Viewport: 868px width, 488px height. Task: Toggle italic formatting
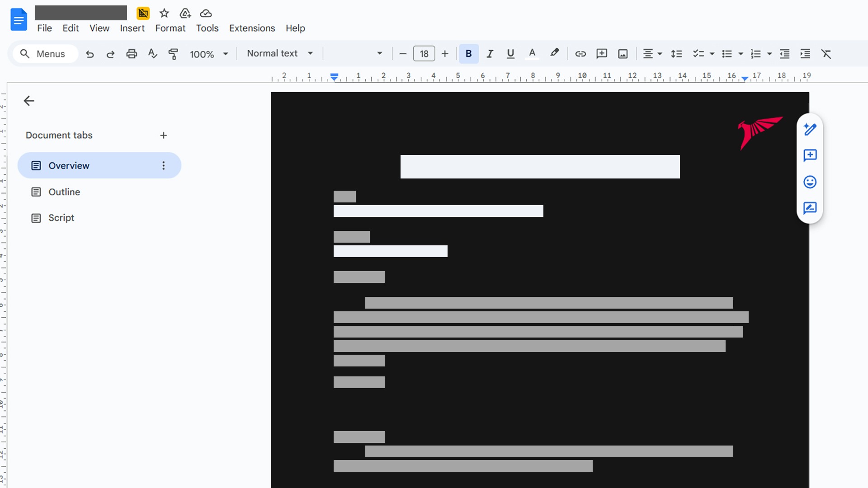tap(490, 54)
